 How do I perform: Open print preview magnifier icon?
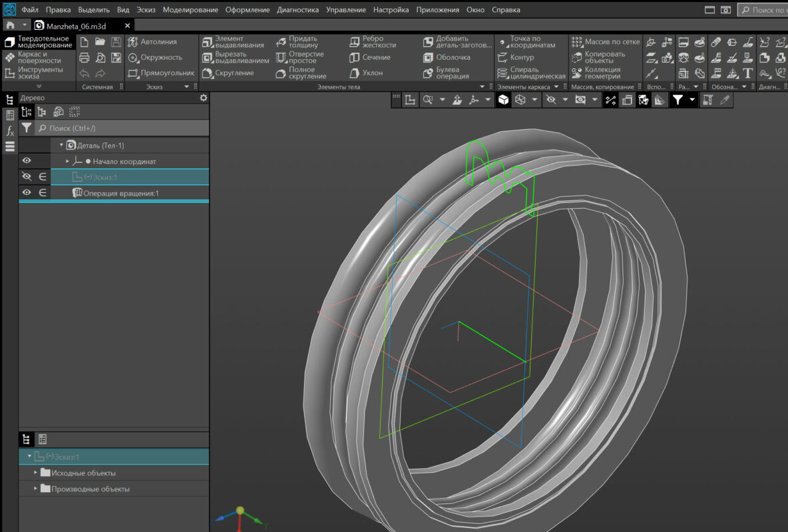100,58
